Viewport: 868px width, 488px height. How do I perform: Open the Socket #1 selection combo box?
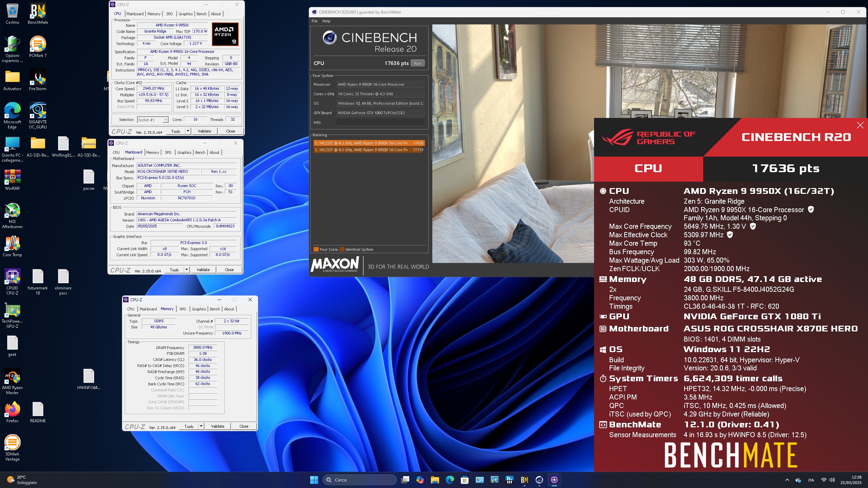tap(153, 120)
